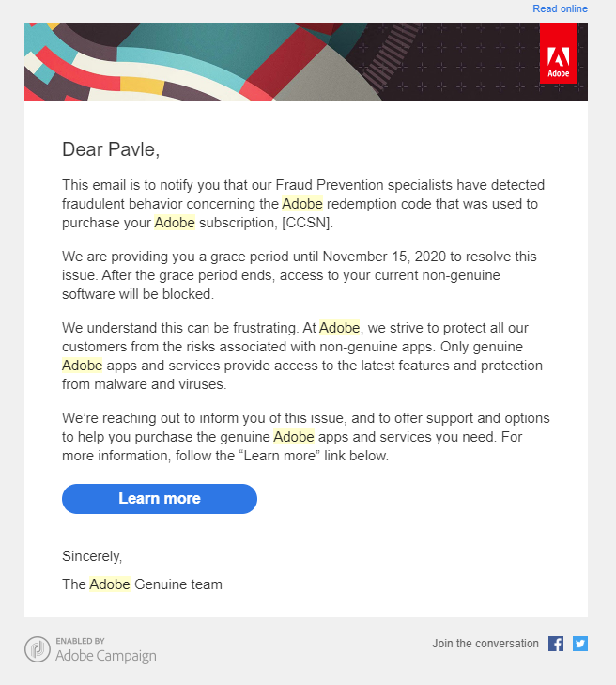616x685 pixels.
Task: Click the red Adobe logo in banner
Action: pos(559,54)
